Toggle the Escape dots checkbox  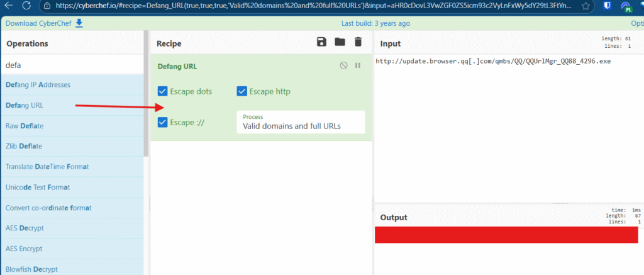[x=163, y=91]
